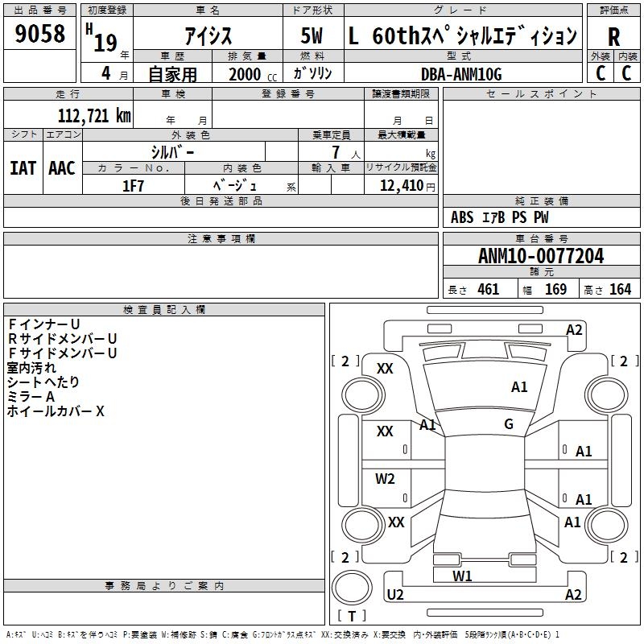This screenshot has width=644, height=644.
Task: Select the car name アイシス
Action: click(208, 35)
